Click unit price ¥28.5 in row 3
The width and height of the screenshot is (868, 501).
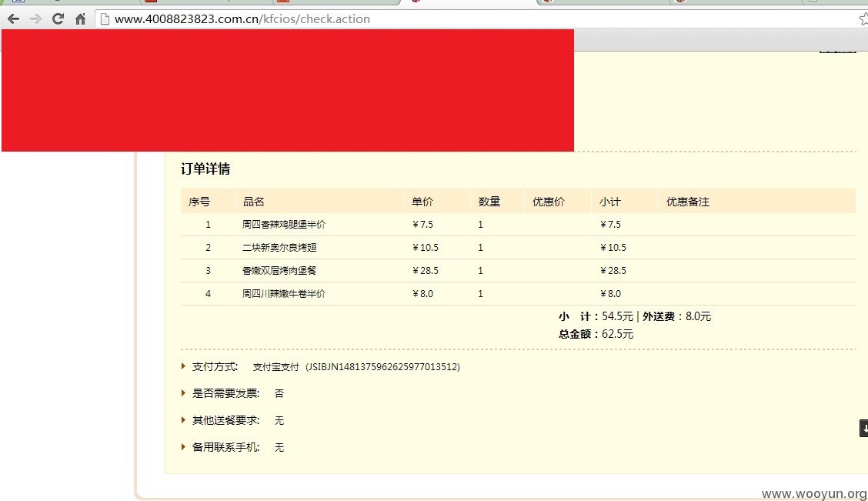tap(426, 271)
